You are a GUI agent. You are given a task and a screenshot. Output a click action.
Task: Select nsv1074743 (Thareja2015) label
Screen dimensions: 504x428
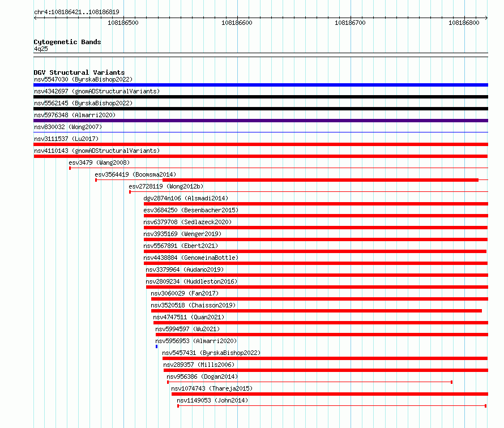point(212,388)
